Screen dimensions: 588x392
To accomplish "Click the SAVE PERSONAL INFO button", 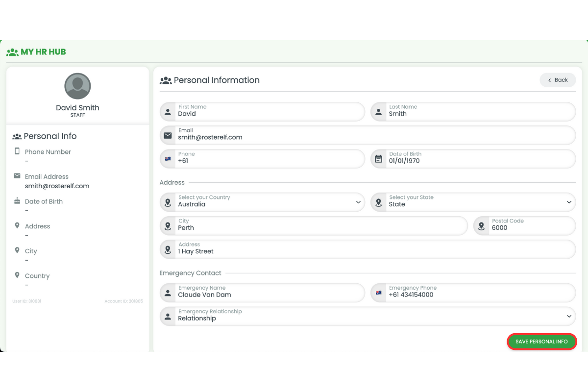I will (541, 341).
